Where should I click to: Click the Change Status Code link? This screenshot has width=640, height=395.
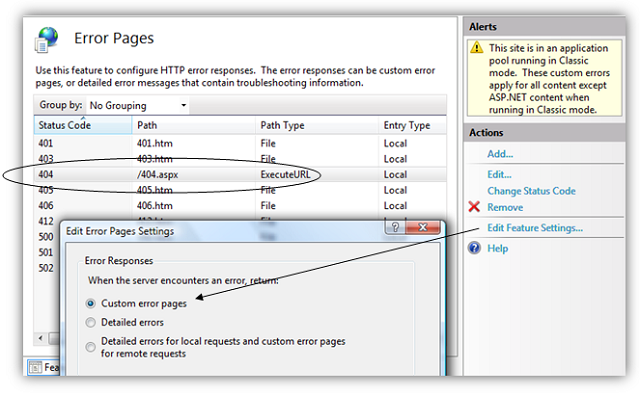click(x=531, y=191)
